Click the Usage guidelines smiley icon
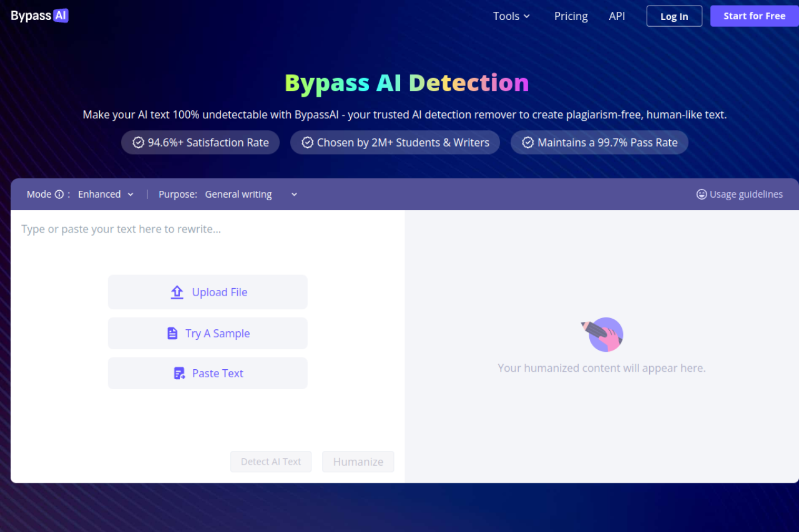The height and width of the screenshot is (532, 799). point(702,195)
